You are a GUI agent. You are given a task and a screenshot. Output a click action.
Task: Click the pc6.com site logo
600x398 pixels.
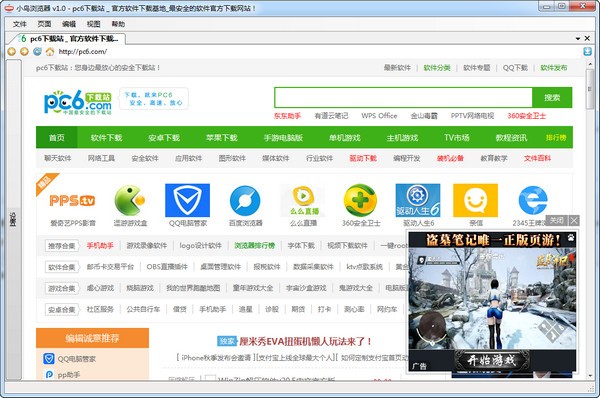(78, 102)
